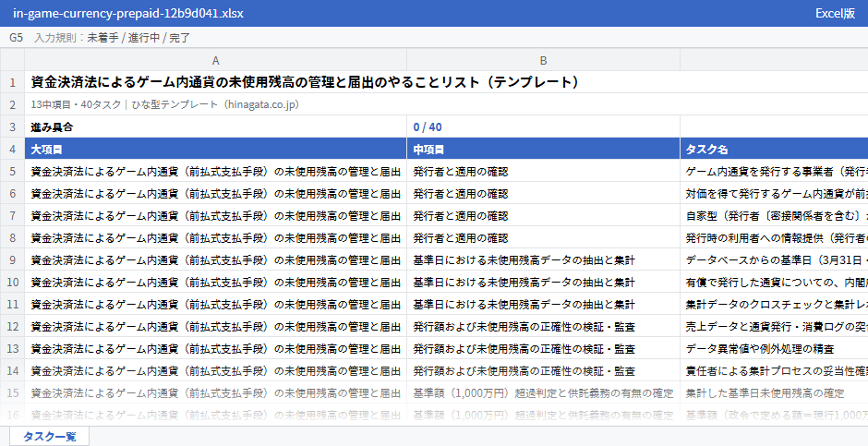868x446 pixels.
Task: Select the 大項目 cell in row 6
Action: pos(216,193)
